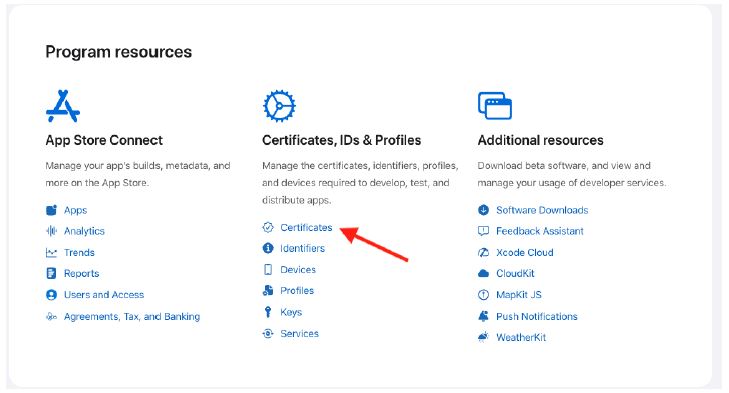Click the download arrow icon beside Software Downloads
The width and height of the screenshot is (729, 393).
(x=484, y=210)
